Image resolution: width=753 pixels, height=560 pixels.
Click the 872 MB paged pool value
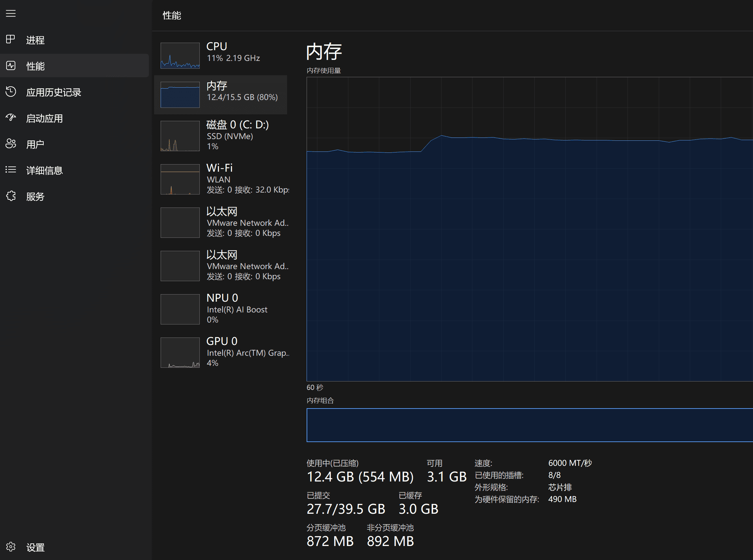(330, 541)
